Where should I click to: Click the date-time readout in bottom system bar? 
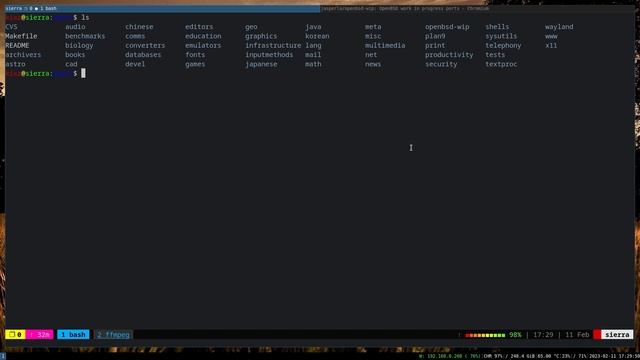tap(614, 356)
